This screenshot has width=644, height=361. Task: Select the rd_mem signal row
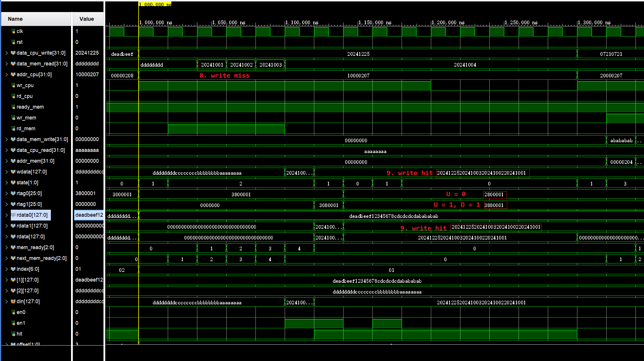point(26,129)
